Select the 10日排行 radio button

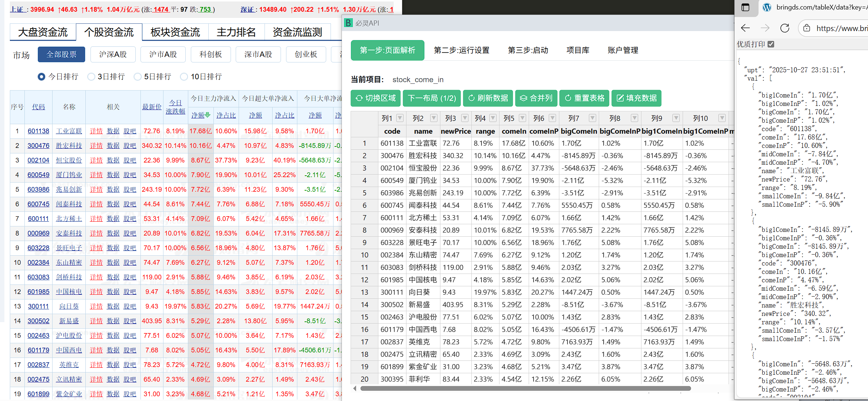pos(184,77)
